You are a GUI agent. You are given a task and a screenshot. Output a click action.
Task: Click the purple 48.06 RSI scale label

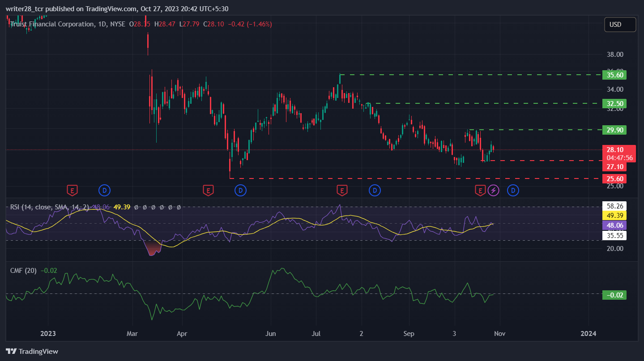[614, 225]
